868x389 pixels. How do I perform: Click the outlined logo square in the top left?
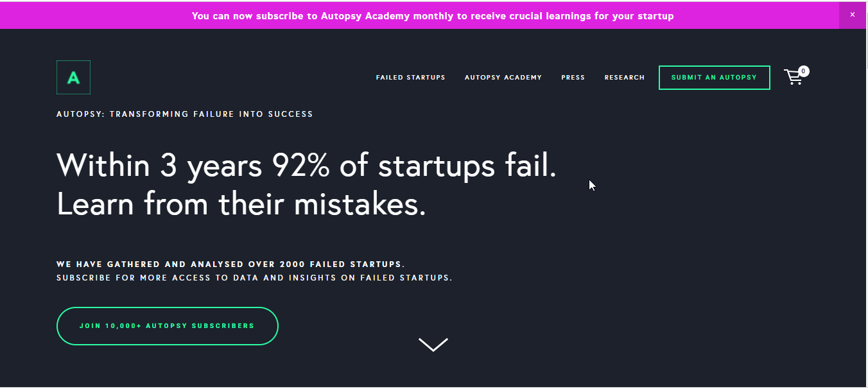click(x=73, y=77)
